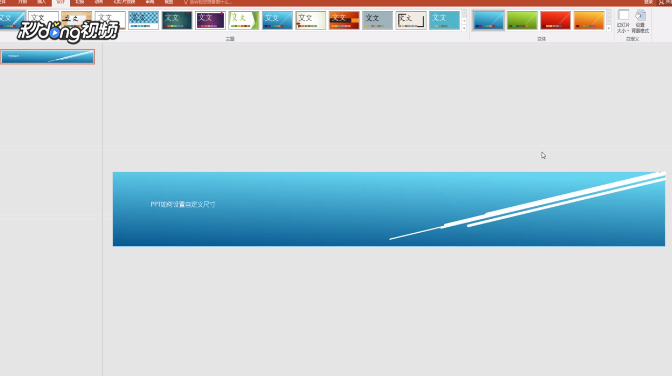Click the Tell Me search box
The image size is (672, 376).
pos(208,2)
